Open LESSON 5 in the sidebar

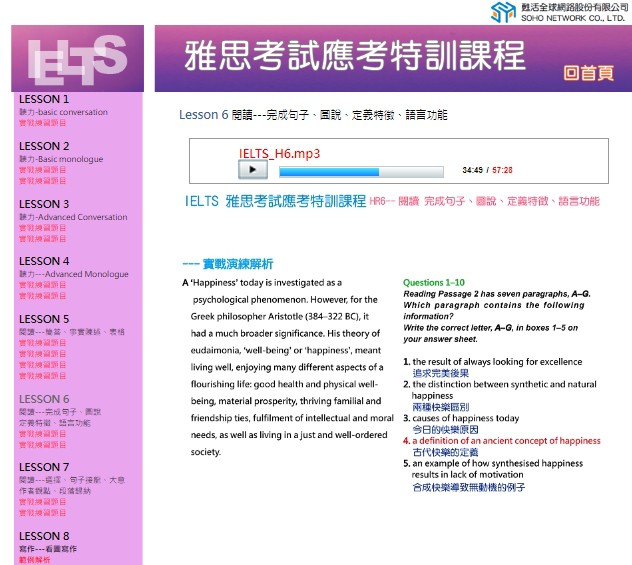44,320
